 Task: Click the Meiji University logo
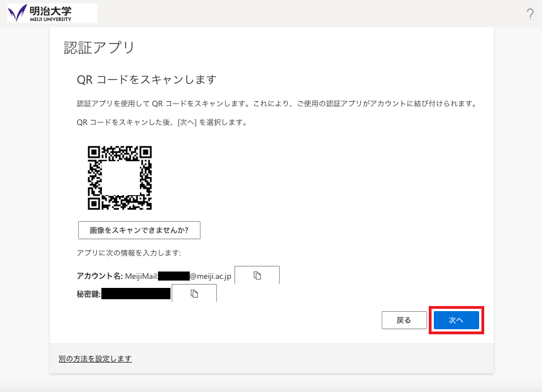point(52,13)
